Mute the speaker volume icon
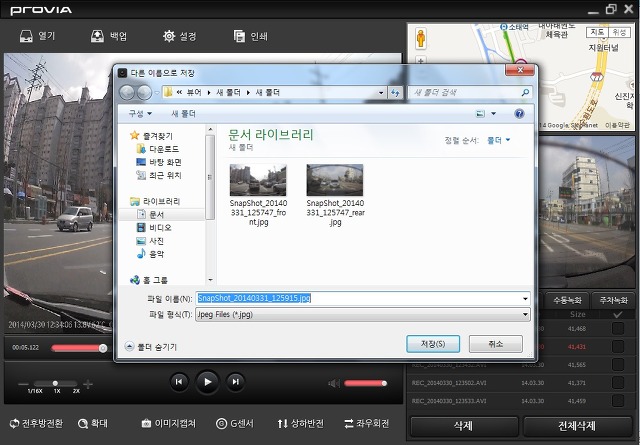Screen dimensions: 640x445 tap(334, 383)
